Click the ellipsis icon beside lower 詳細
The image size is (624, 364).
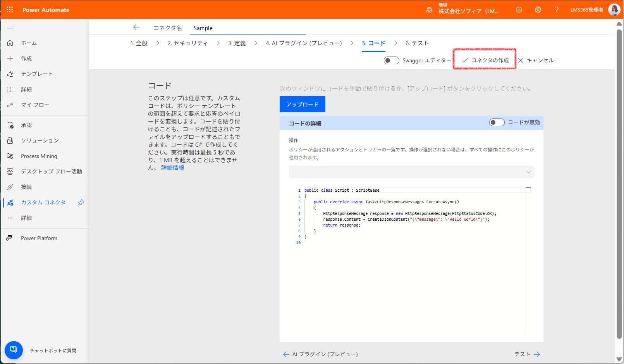click(10, 218)
